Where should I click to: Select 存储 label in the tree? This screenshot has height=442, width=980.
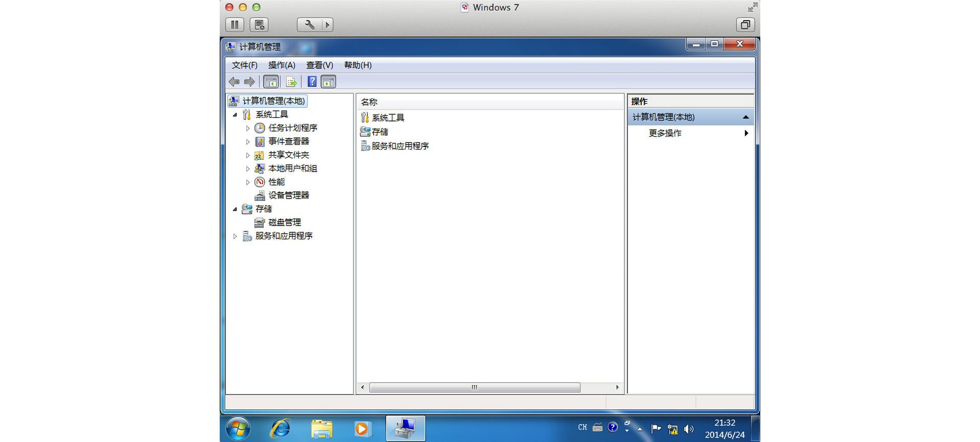click(264, 209)
